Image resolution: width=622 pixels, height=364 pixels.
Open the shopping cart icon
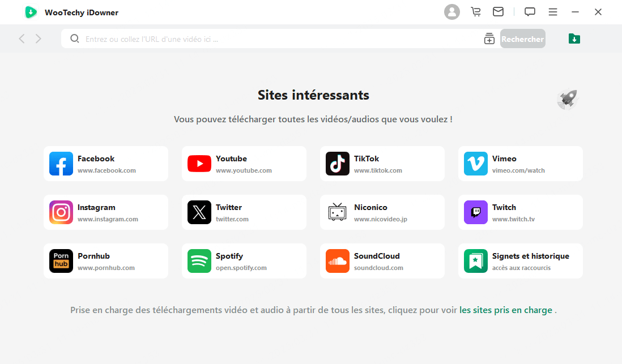point(475,11)
